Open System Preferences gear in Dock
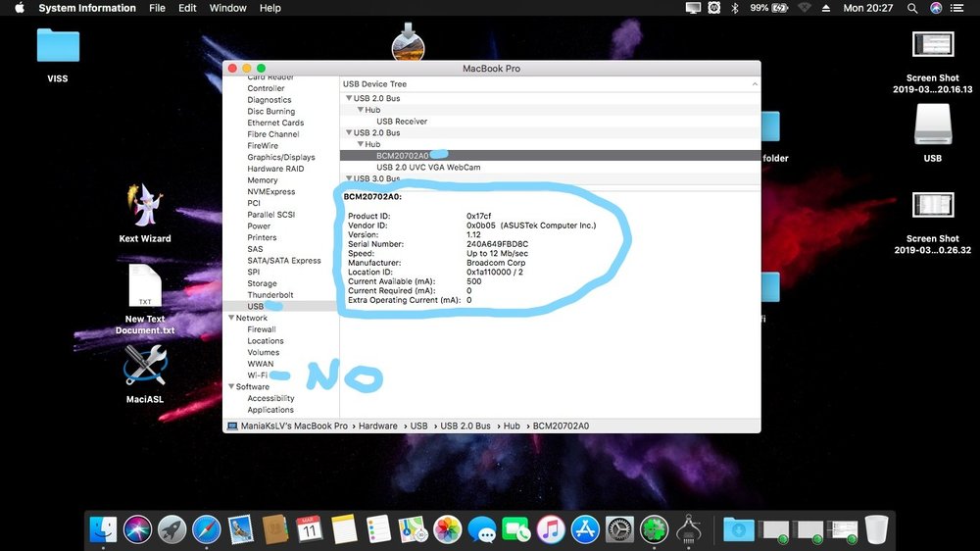The width and height of the screenshot is (980, 551). (619, 529)
